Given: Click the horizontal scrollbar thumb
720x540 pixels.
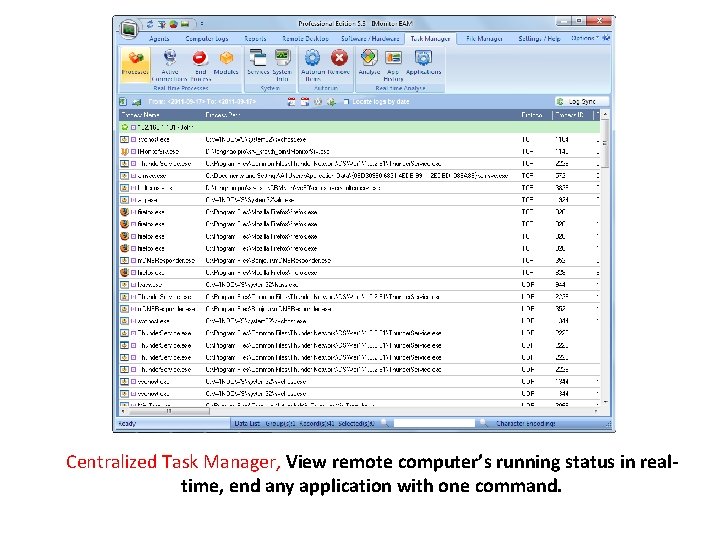Looking at the screenshot, I should 168,411.
